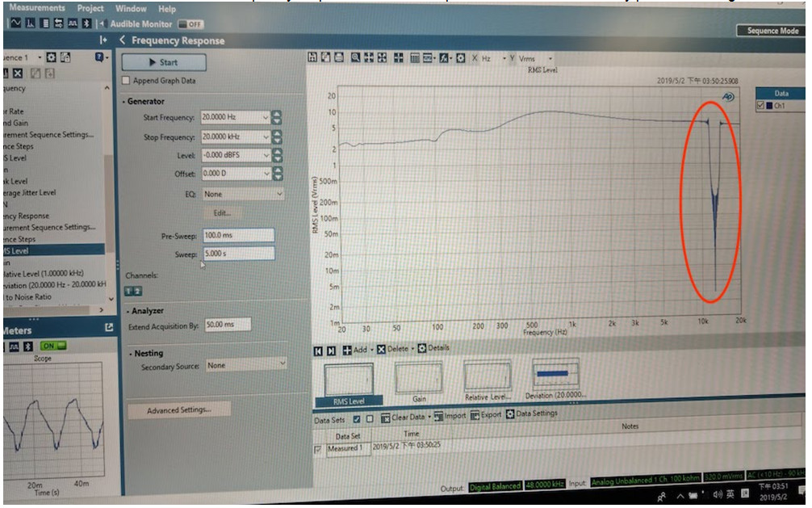Open the Level dropdown
This screenshot has height=508, width=812.
click(266, 155)
